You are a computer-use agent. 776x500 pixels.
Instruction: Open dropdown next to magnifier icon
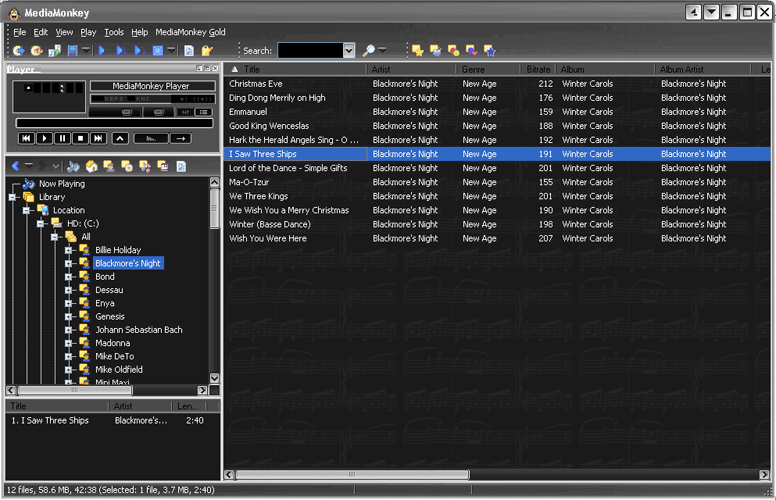[382, 50]
